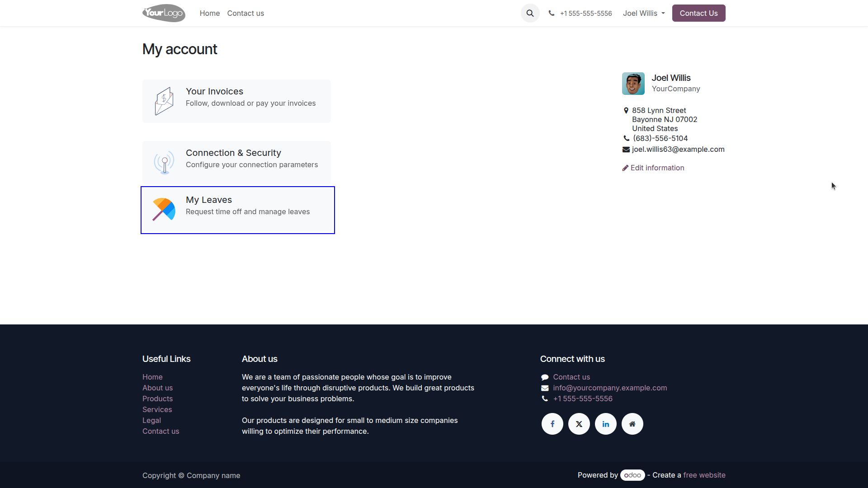The image size is (868, 488).
Task: Open the Connection & Security card title
Action: (x=233, y=153)
